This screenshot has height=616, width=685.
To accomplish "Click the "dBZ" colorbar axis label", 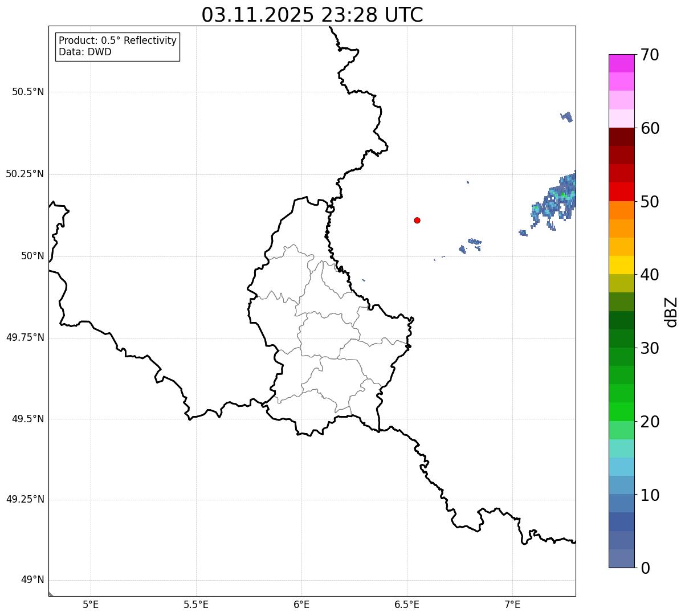I will click(671, 312).
